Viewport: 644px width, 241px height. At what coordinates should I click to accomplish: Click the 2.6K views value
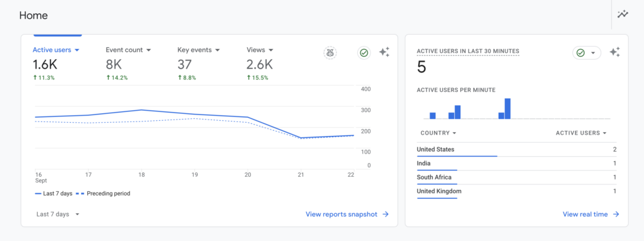[260, 65]
